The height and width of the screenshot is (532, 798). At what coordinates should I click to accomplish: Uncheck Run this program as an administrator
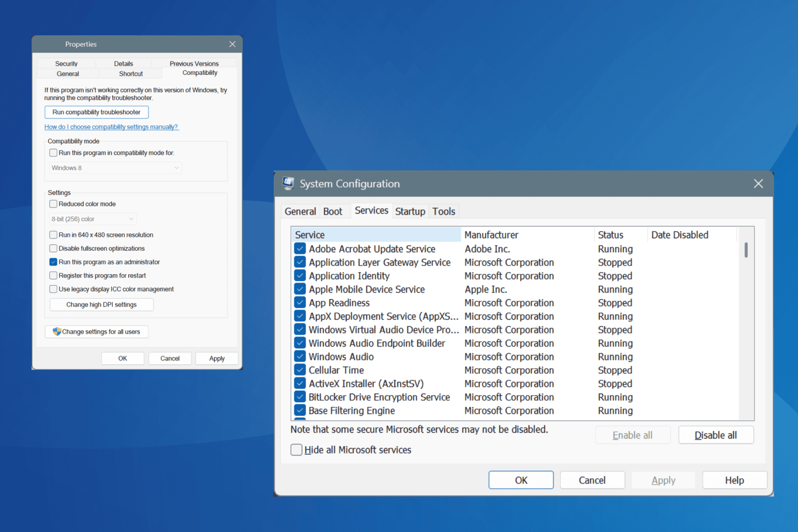click(x=54, y=262)
